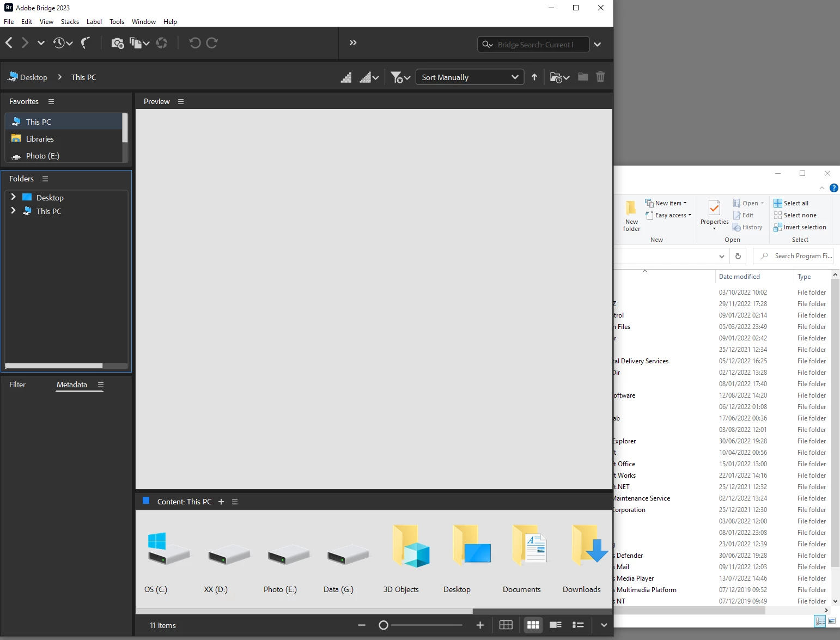The image size is (840, 640).
Task: Click the thumbnail quality browse icon
Action: coord(346,77)
